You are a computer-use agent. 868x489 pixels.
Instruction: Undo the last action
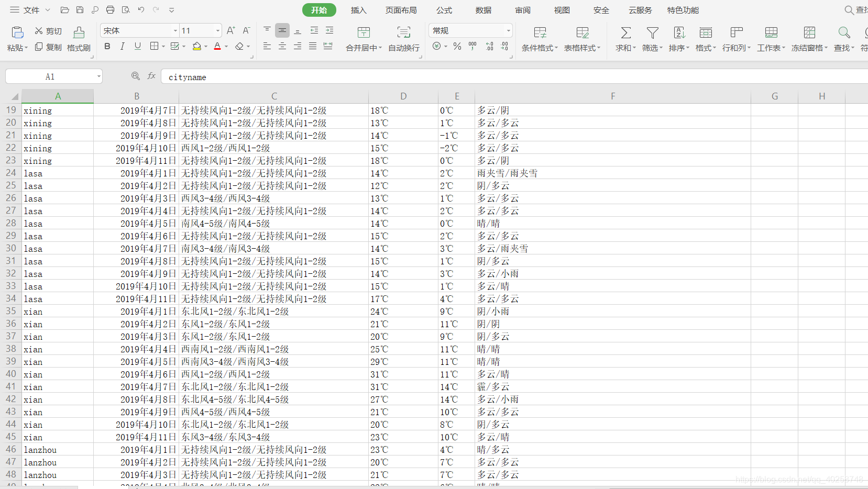(141, 10)
